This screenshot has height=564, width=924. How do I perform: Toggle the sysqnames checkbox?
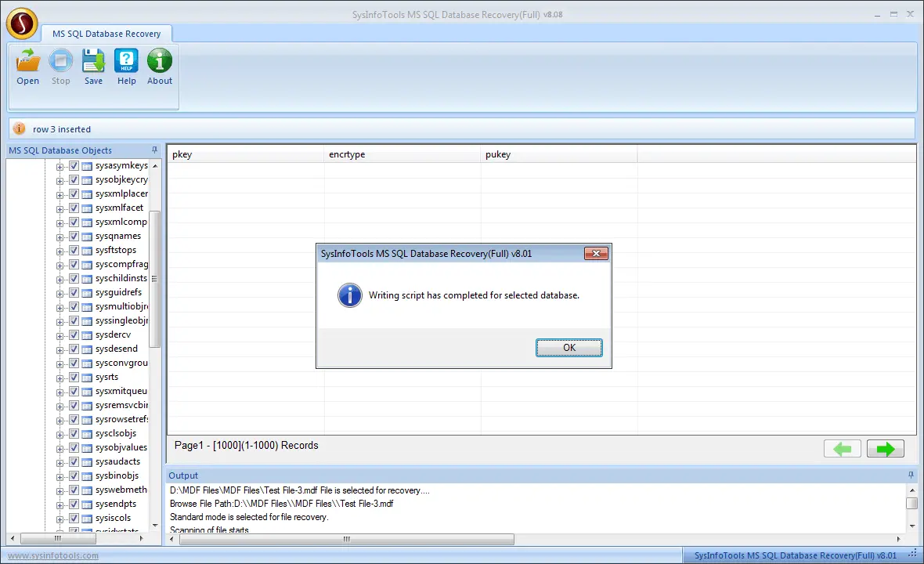click(x=74, y=237)
